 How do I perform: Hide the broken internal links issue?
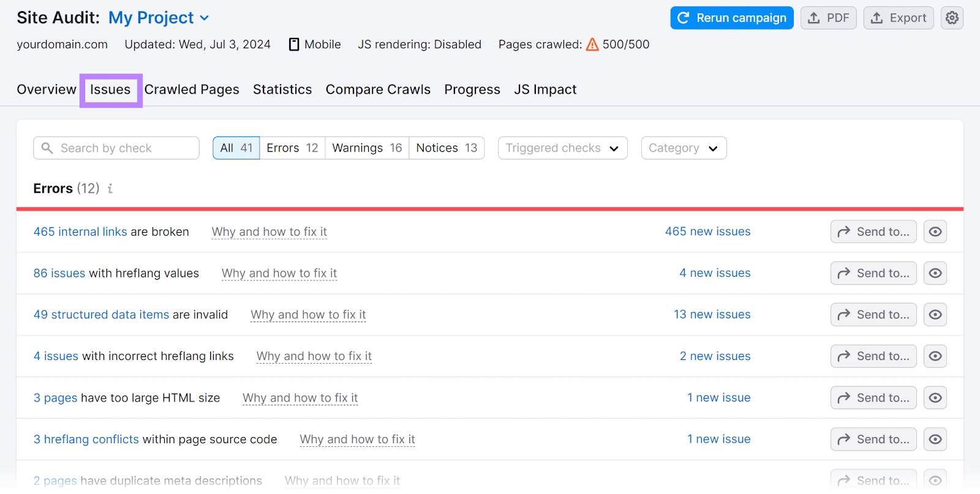(935, 231)
